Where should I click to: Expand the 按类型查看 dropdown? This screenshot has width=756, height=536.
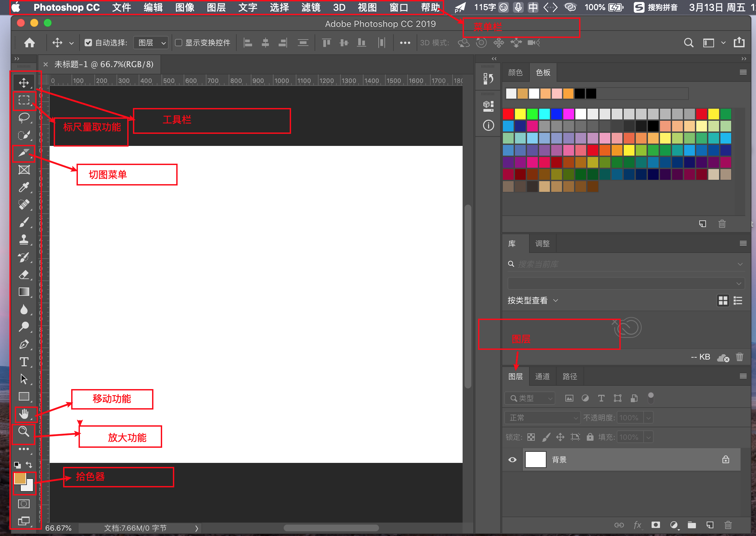(x=532, y=300)
